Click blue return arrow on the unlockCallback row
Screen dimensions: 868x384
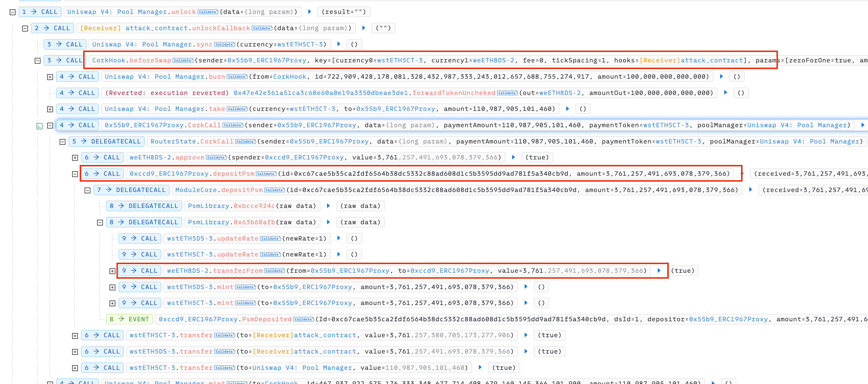click(364, 28)
